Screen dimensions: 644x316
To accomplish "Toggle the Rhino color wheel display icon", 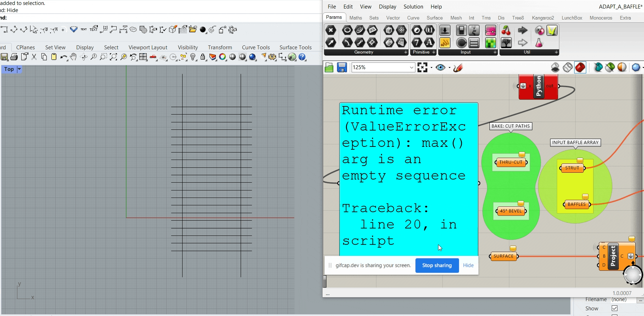I will coord(223,57).
